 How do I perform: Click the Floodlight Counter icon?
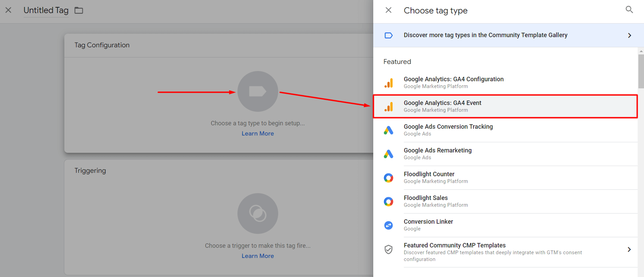pos(389,178)
